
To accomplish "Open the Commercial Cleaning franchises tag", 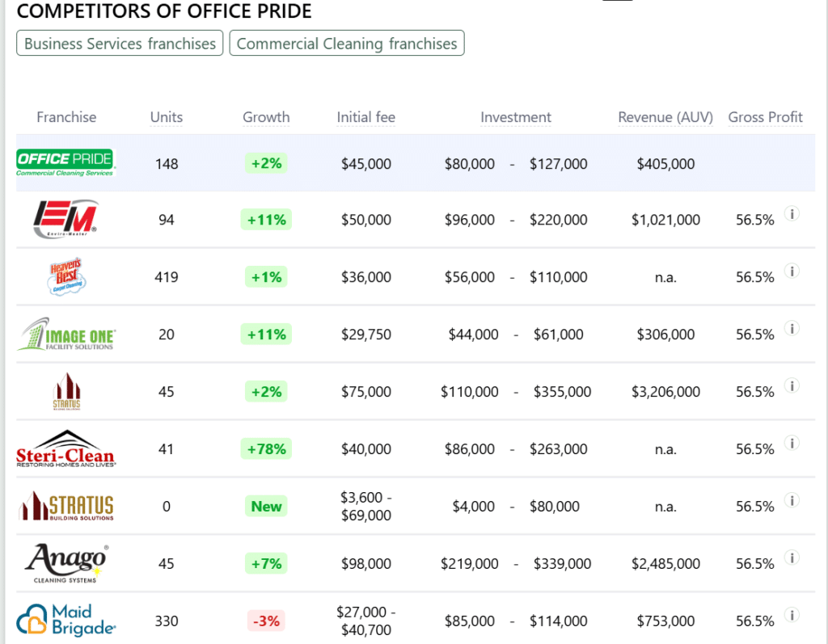I will click(x=347, y=44).
